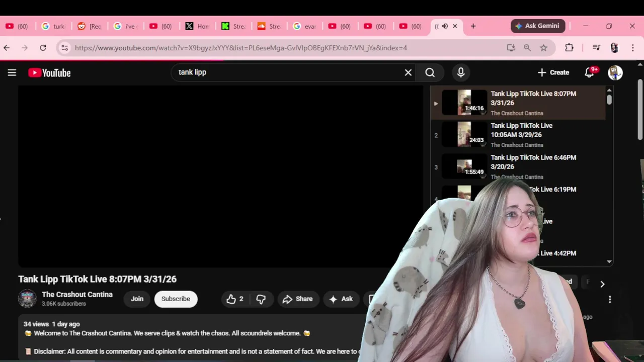This screenshot has width=644, height=362.
Task: Switch to the 'i've' Google tab
Action: (126, 26)
